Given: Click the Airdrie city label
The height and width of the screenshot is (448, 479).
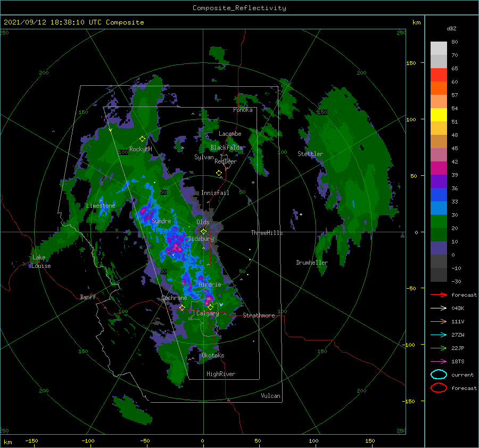Looking at the screenshot, I should [x=210, y=284].
